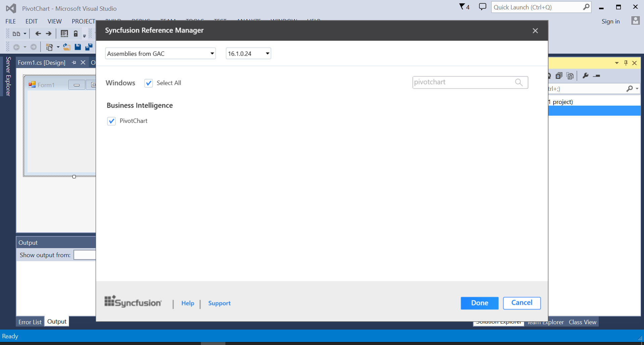Click the notifications flag icon

tap(462, 7)
